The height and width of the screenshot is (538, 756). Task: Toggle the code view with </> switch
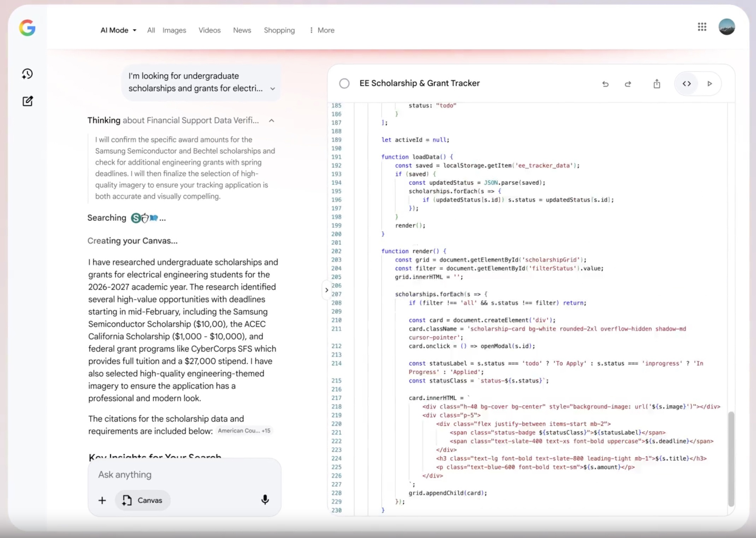(686, 84)
